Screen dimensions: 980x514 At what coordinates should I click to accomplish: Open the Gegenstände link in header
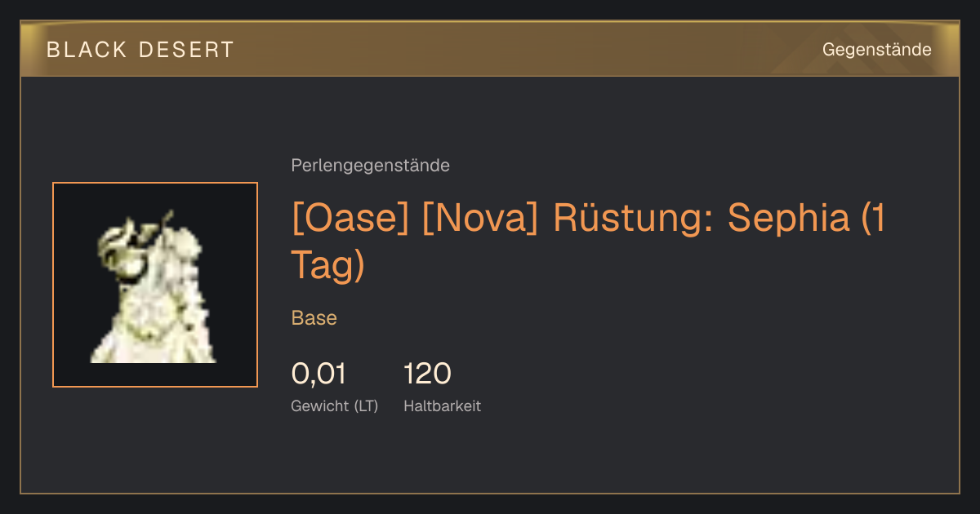click(876, 50)
